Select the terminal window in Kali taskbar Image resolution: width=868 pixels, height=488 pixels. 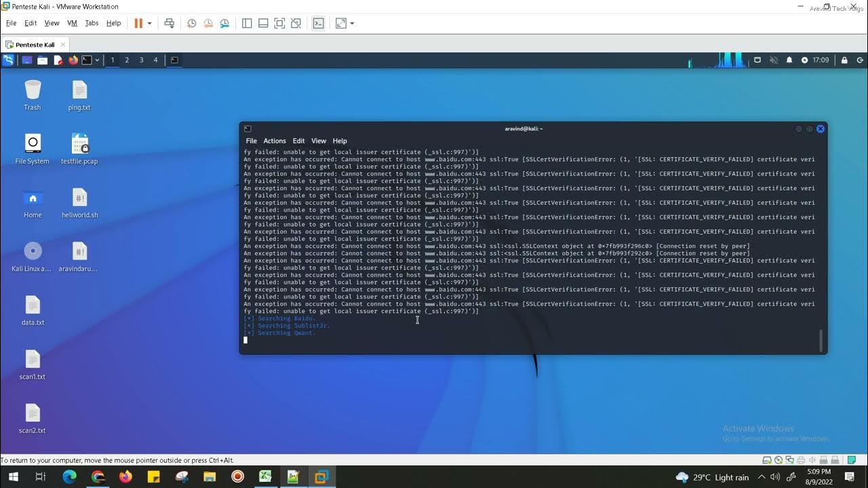point(174,60)
